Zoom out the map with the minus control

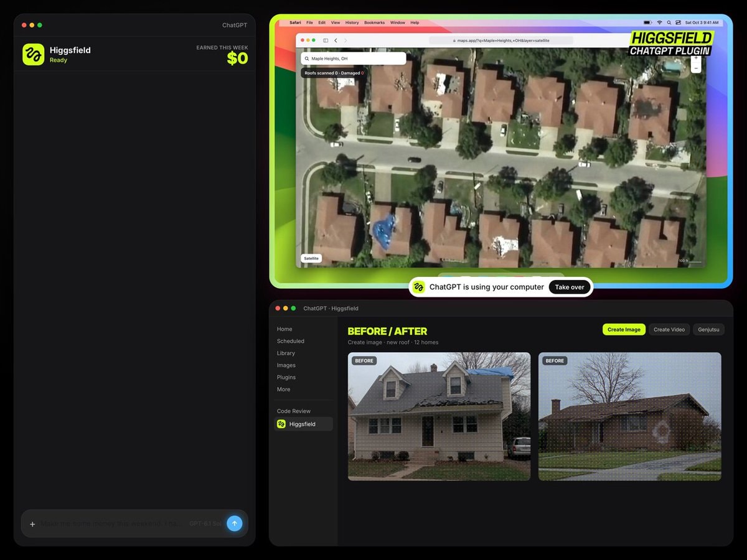(x=696, y=68)
